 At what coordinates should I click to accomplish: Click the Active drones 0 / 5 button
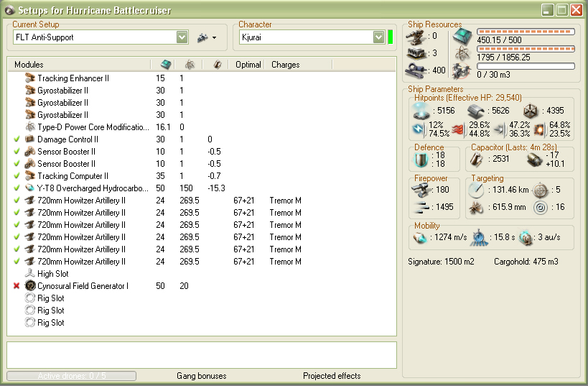point(71,376)
